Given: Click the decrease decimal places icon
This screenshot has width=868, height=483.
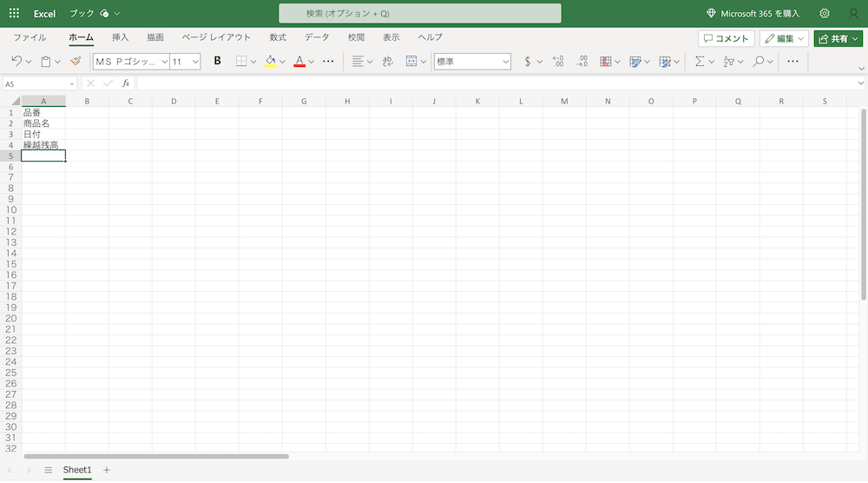Looking at the screenshot, I should coord(582,62).
